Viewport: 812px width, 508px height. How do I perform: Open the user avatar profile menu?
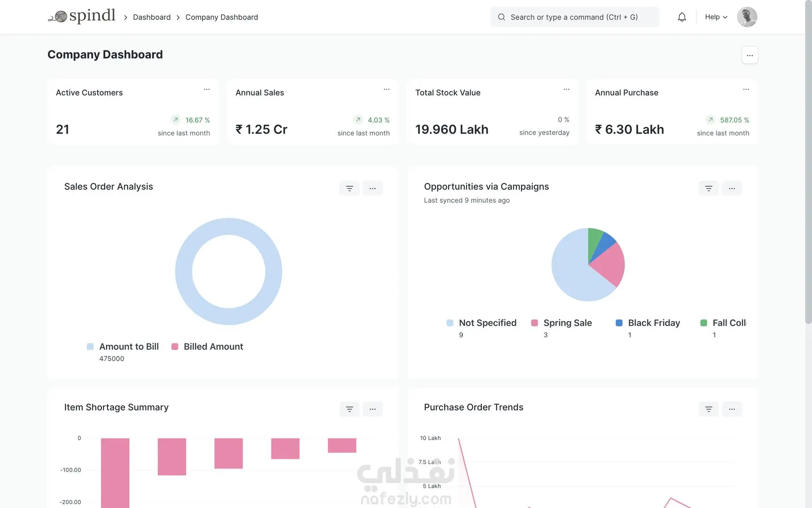[x=747, y=17]
